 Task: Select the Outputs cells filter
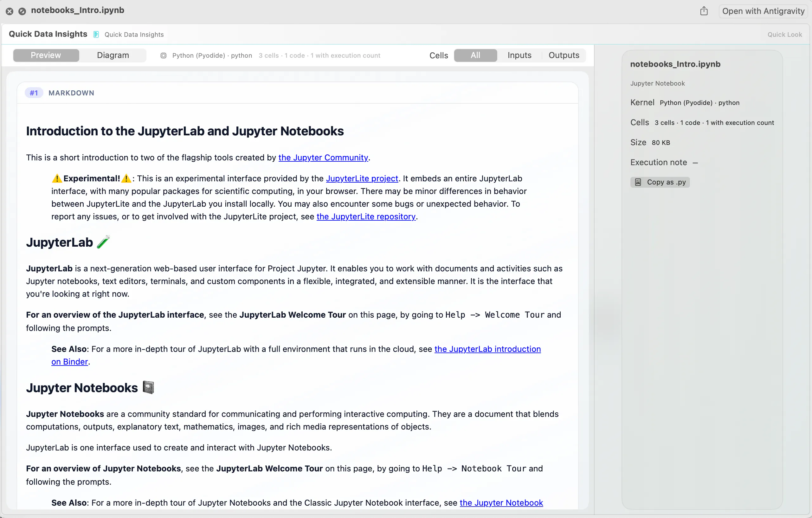pyautogui.click(x=564, y=55)
